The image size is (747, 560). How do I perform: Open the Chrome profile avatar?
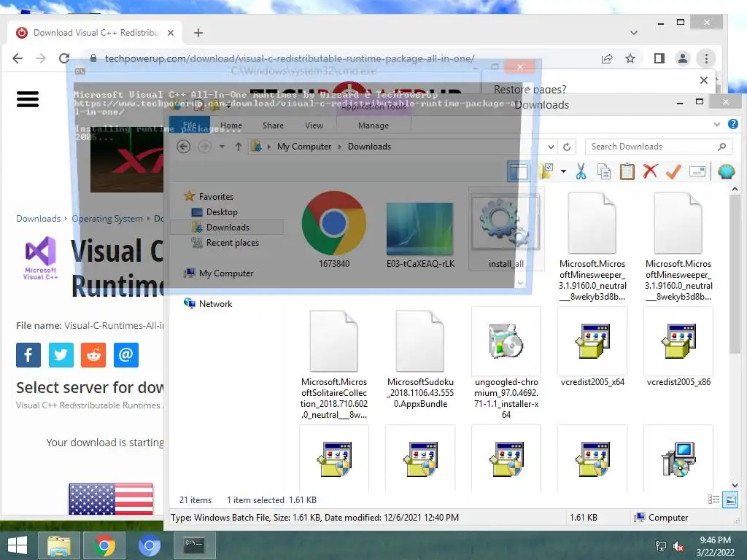coord(682,58)
